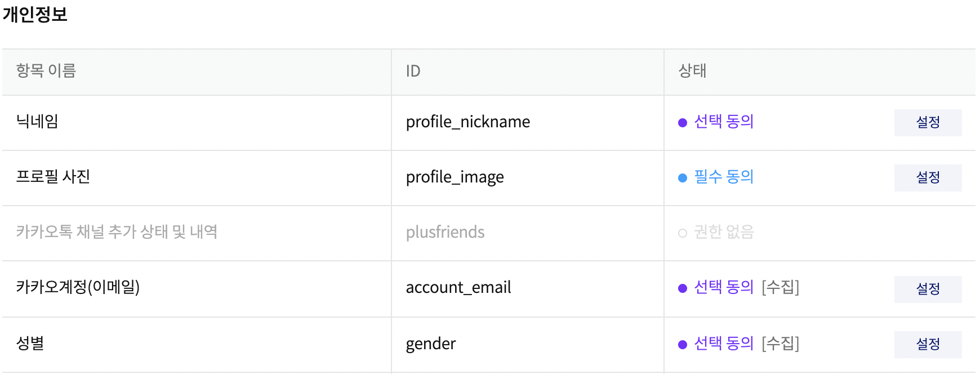Click purple status dot in account_email row

click(x=683, y=288)
